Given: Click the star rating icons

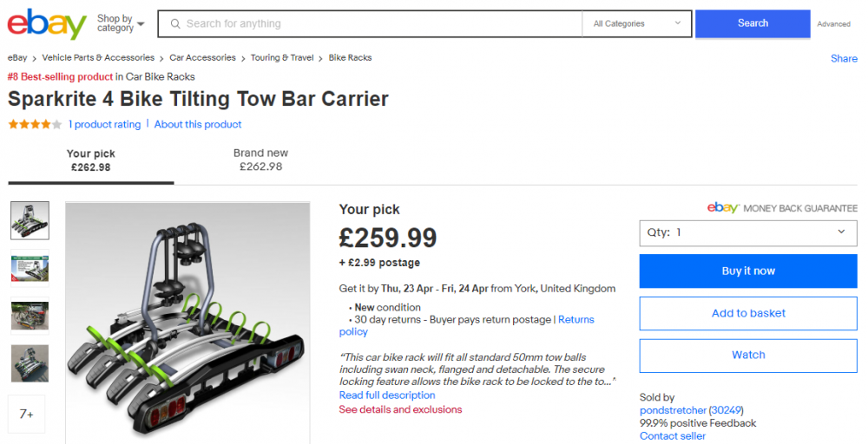Looking at the screenshot, I should point(35,124).
